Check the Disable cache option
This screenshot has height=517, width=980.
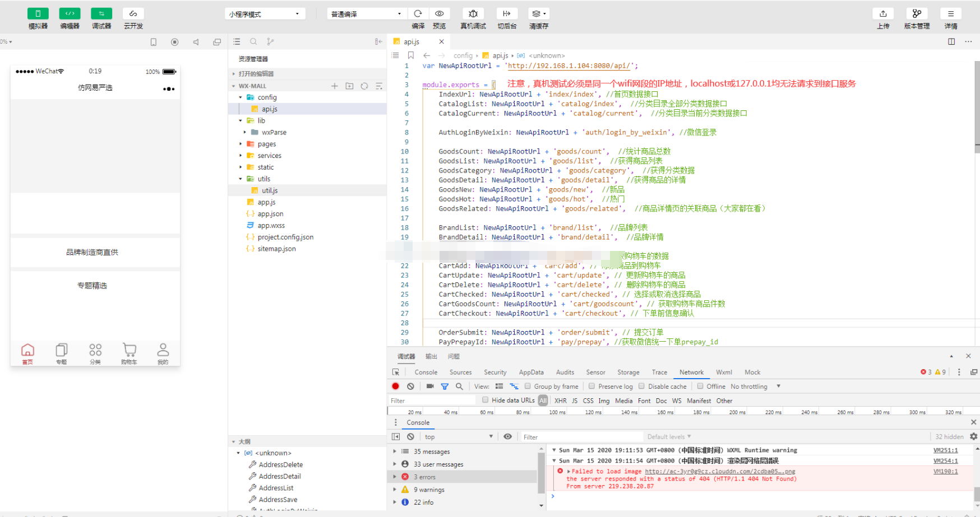(x=641, y=386)
